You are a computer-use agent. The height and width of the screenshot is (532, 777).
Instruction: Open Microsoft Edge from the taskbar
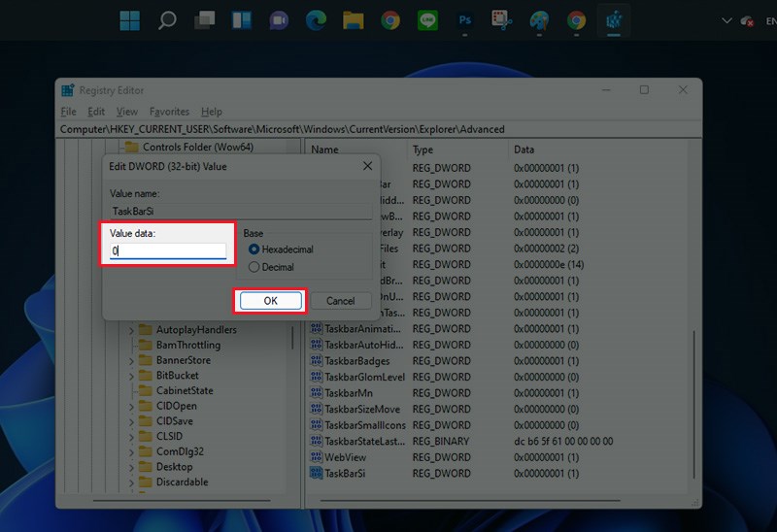pyautogui.click(x=316, y=20)
